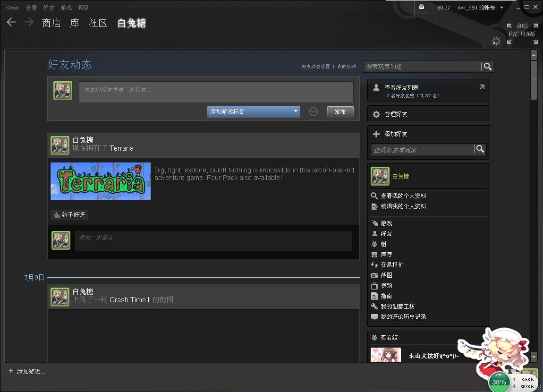Click the 添加一条留言 comment box
Screen dimensions: 543x392
(x=214, y=241)
